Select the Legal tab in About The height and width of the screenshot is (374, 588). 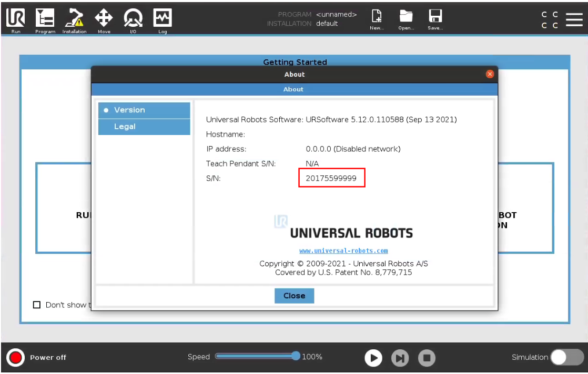(x=144, y=127)
